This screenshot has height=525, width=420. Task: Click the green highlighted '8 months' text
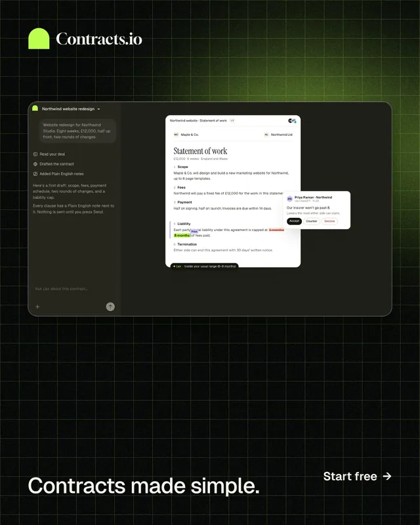(182, 236)
